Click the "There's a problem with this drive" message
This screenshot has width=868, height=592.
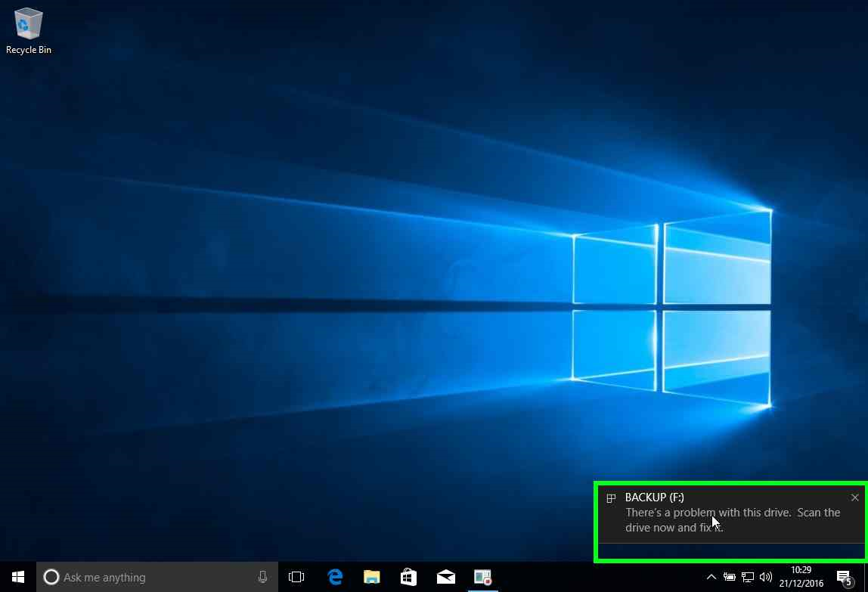pos(733,520)
